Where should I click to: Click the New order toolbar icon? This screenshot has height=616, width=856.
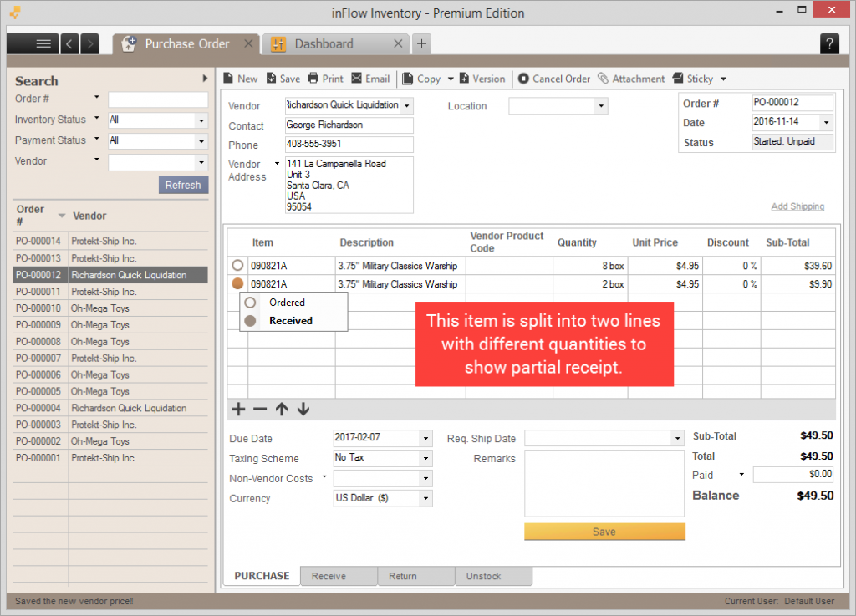point(229,79)
